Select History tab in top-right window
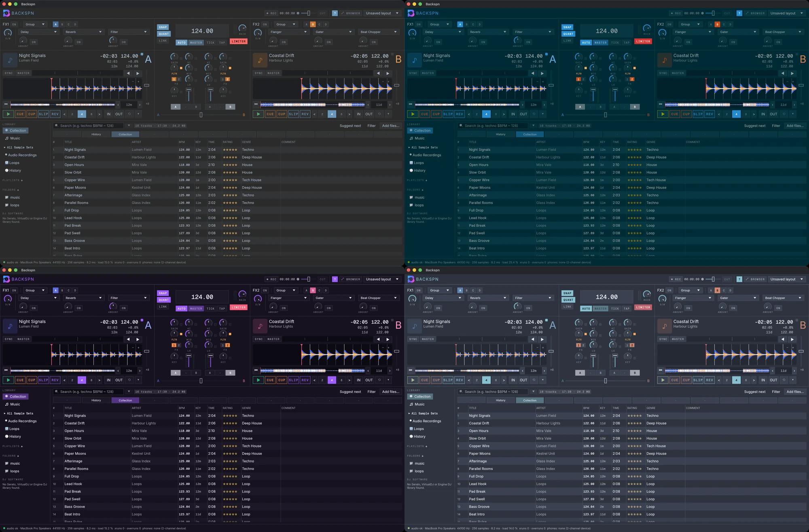This screenshot has width=809, height=532. pyautogui.click(x=501, y=134)
